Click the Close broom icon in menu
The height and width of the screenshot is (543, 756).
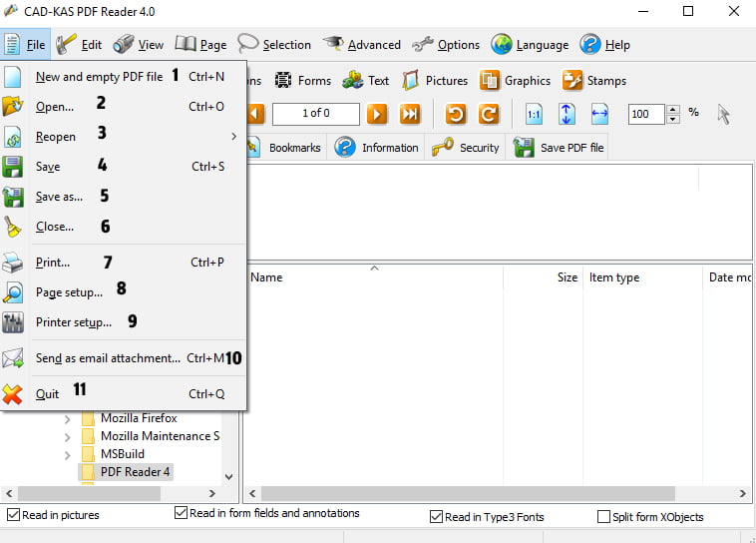point(13,227)
